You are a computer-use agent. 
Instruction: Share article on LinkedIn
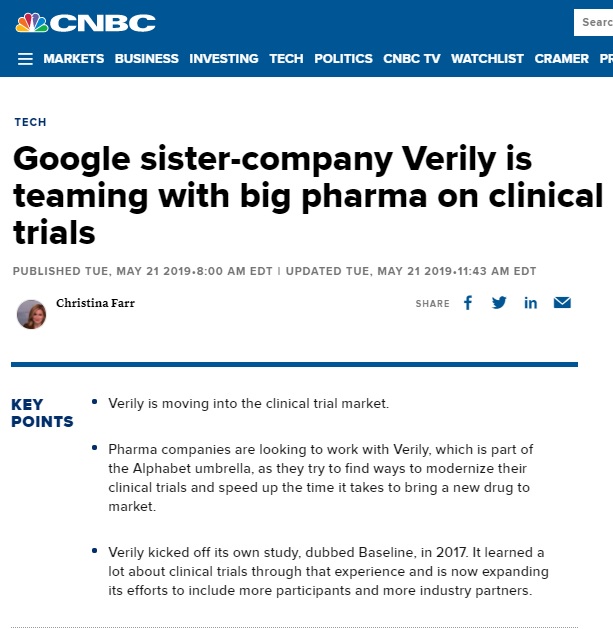tap(530, 303)
